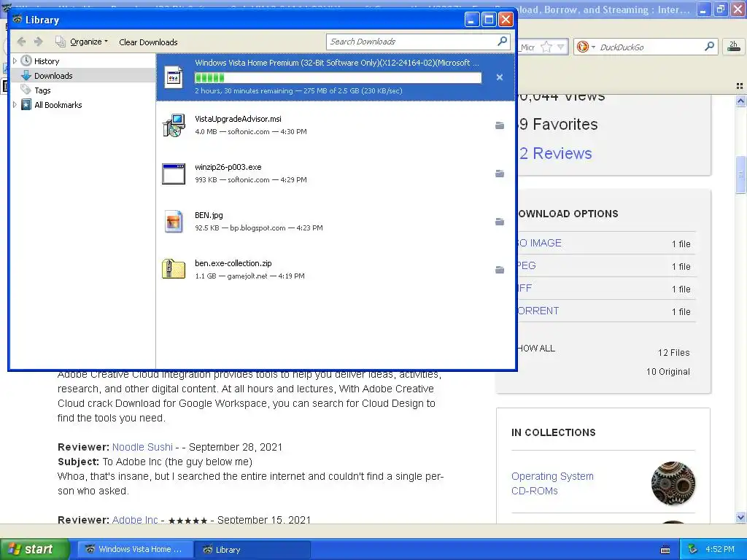The width and height of the screenshot is (747, 560).
Task: Click the browser search magnifier icon
Action: pos(709,47)
